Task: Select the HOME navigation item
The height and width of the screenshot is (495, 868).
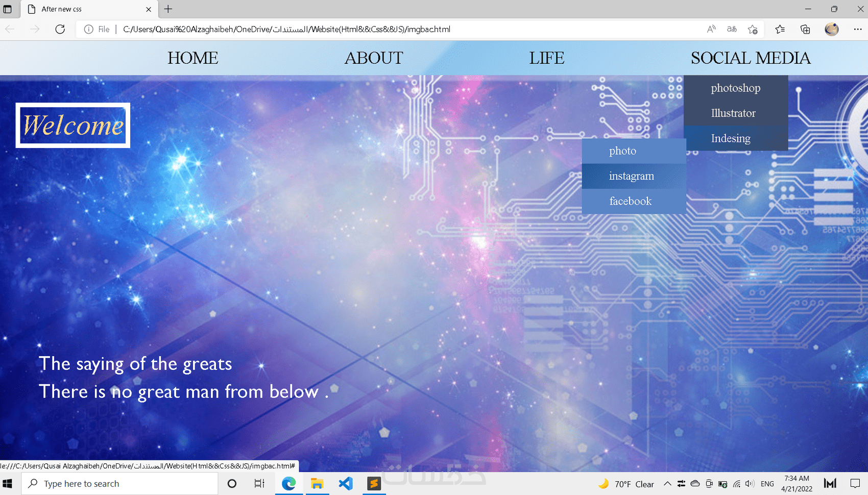Action: pos(192,58)
